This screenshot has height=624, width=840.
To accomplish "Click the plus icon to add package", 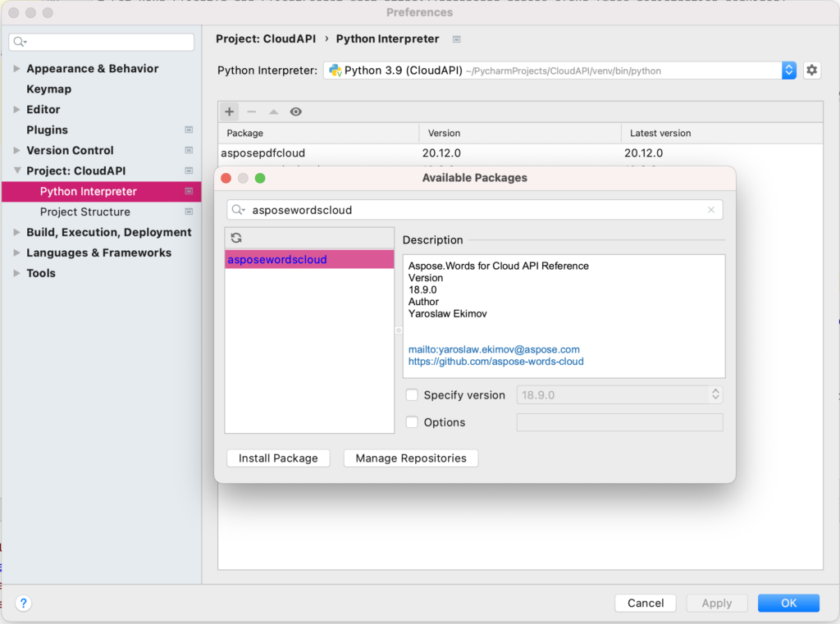I will (x=230, y=112).
